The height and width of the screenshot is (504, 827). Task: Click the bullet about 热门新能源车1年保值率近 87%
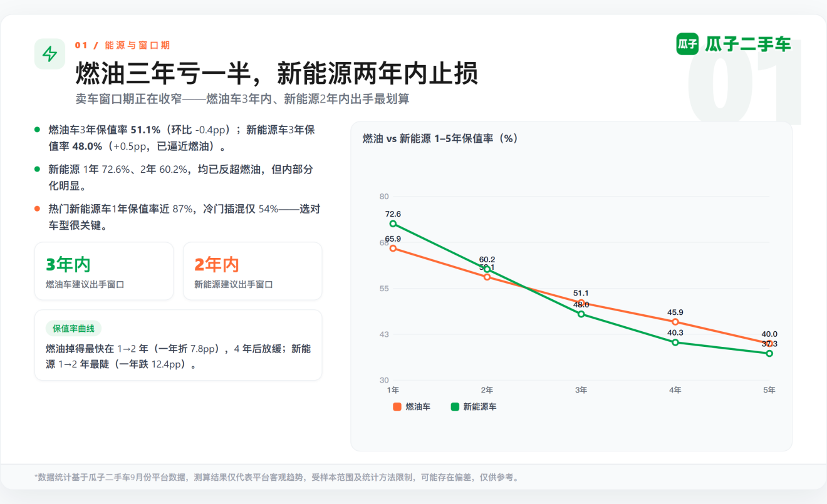(184, 217)
